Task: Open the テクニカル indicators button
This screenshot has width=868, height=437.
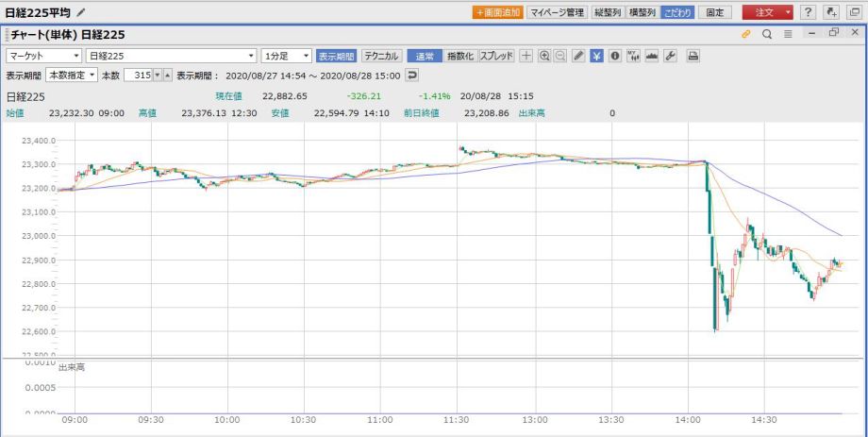Action: coord(381,56)
